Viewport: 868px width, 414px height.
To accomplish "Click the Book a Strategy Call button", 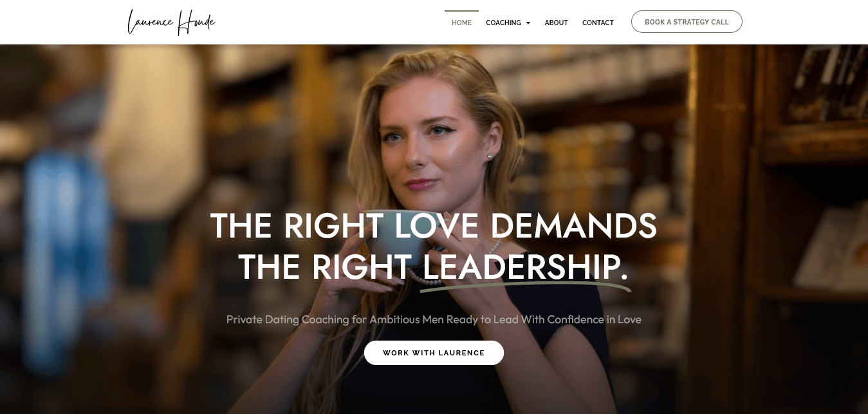I will (687, 22).
